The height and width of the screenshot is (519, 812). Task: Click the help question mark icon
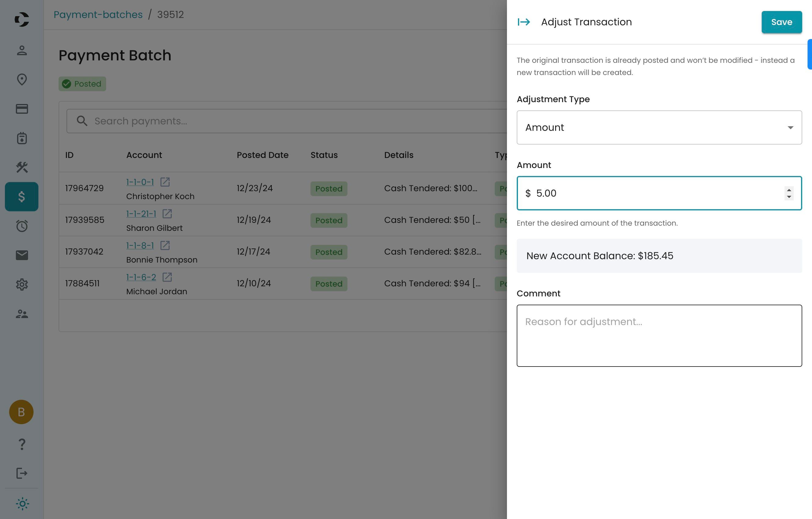(22, 444)
